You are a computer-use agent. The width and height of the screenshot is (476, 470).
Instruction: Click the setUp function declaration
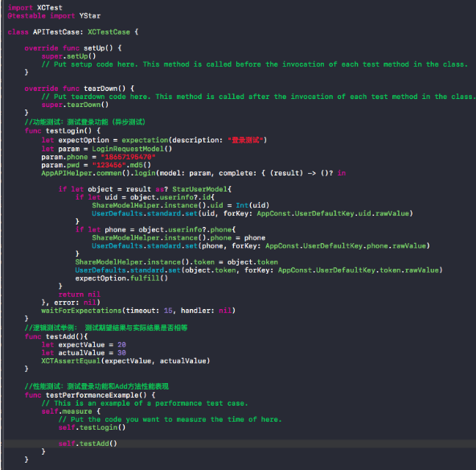[73, 48]
